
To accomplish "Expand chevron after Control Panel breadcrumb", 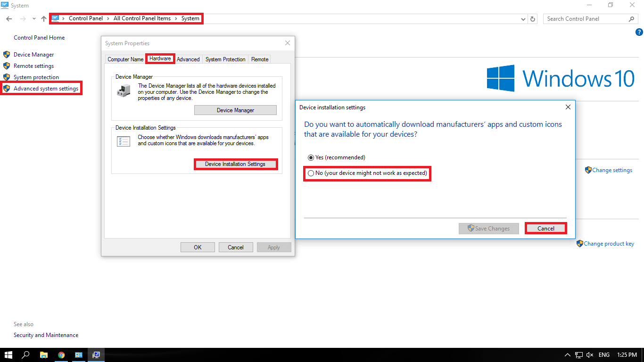I will 108,19.
